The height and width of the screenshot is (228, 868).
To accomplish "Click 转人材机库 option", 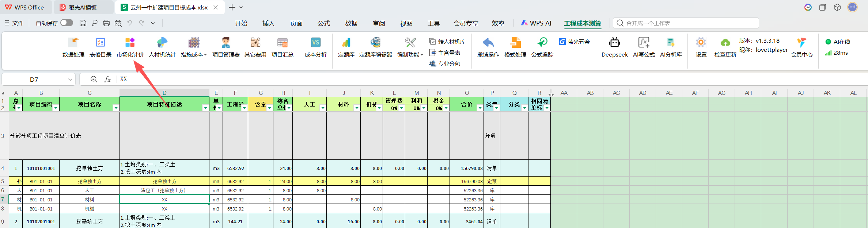I will (x=447, y=42).
